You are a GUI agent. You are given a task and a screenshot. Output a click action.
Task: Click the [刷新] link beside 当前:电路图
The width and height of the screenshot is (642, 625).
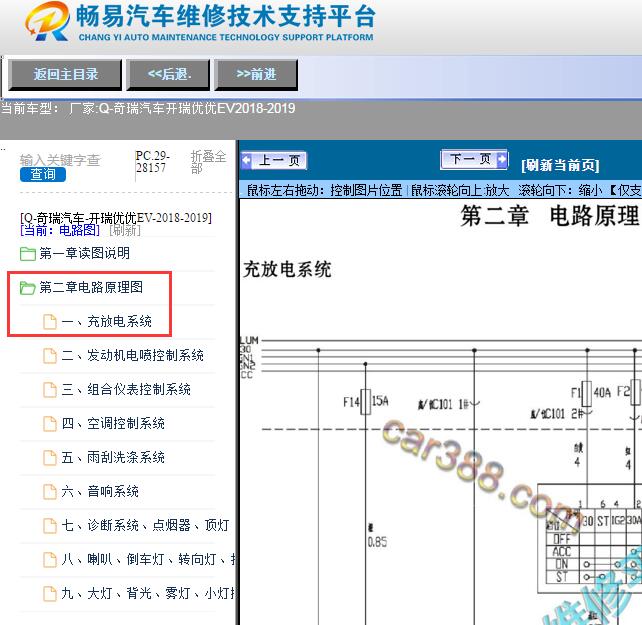coord(125,230)
